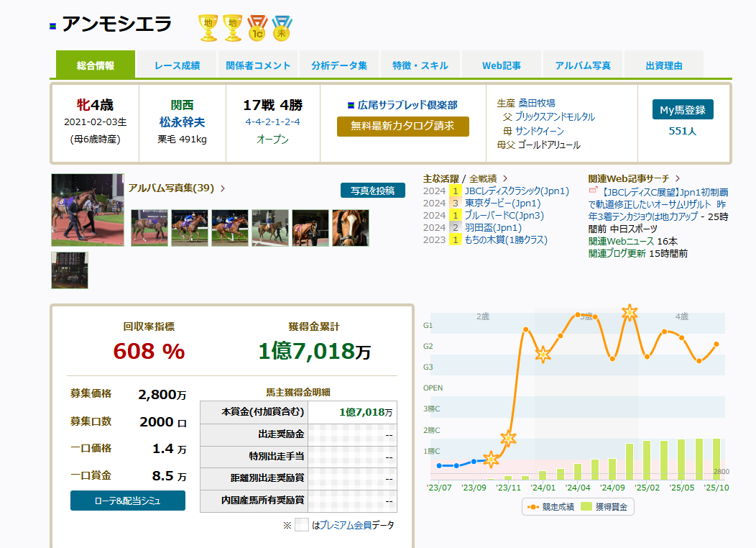Screen dimensions: 756x548
Task: Click the star marker on the 2勝C line
Action: pyautogui.click(x=508, y=438)
